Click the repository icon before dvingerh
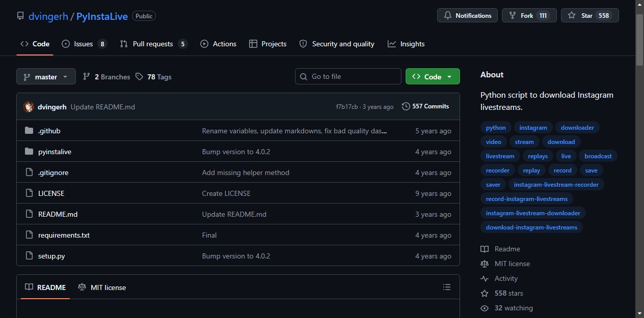The height and width of the screenshot is (318, 644). click(x=20, y=16)
